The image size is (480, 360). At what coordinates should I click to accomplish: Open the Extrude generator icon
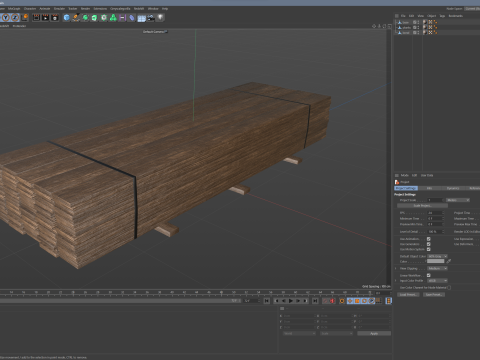click(x=94, y=17)
